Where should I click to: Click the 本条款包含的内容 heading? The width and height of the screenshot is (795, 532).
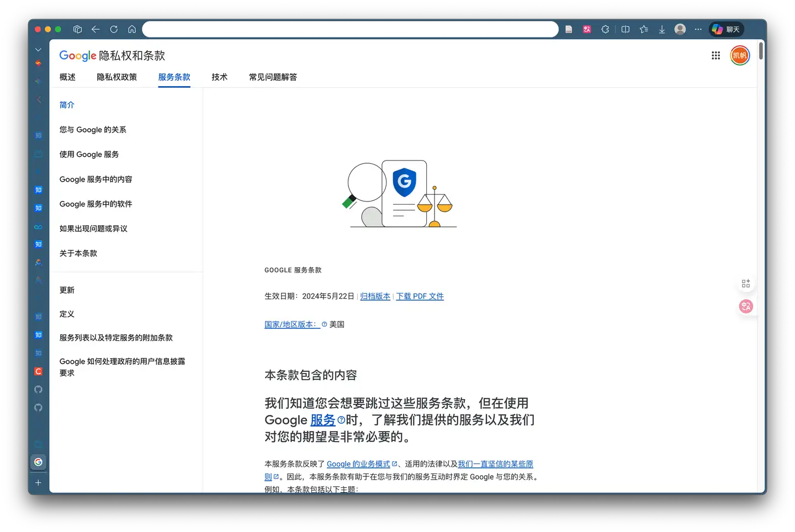tap(311, 375)
